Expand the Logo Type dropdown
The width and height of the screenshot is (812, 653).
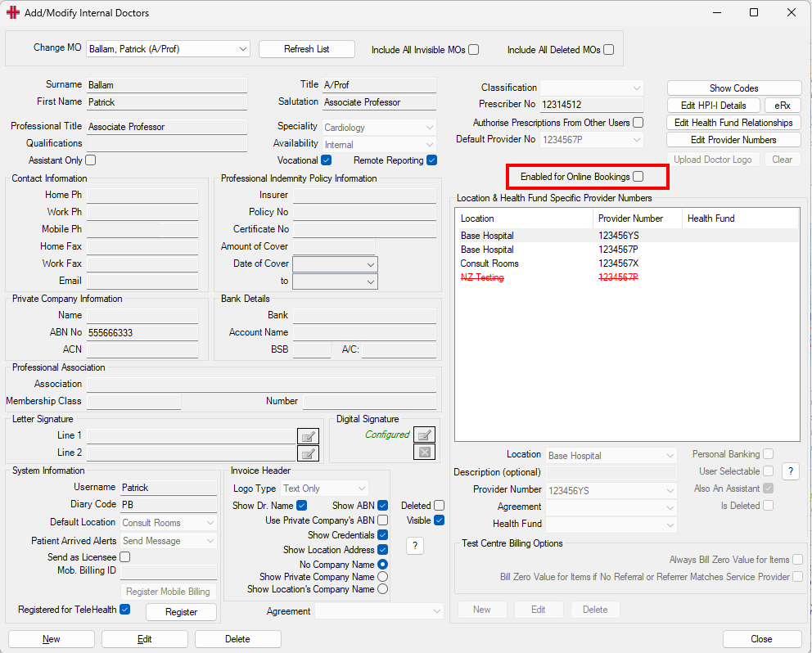[x=325, y=489]
